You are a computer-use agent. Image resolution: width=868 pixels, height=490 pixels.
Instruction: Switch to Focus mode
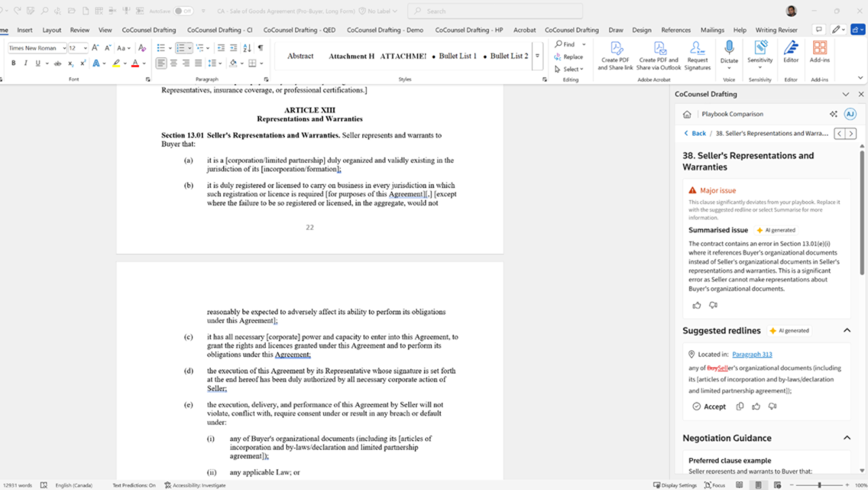click(x=715, y=485)
